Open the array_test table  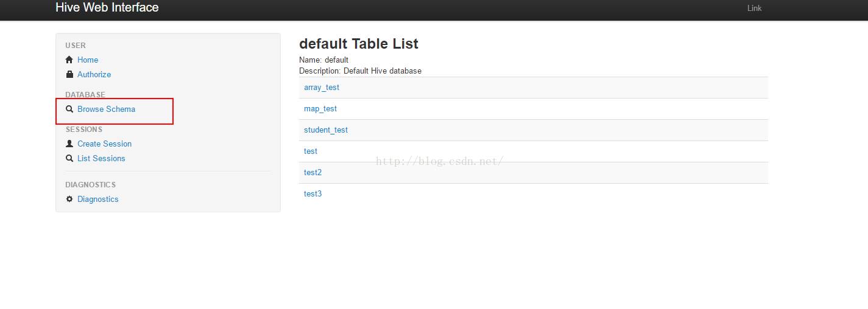click(x=322, y=88)
